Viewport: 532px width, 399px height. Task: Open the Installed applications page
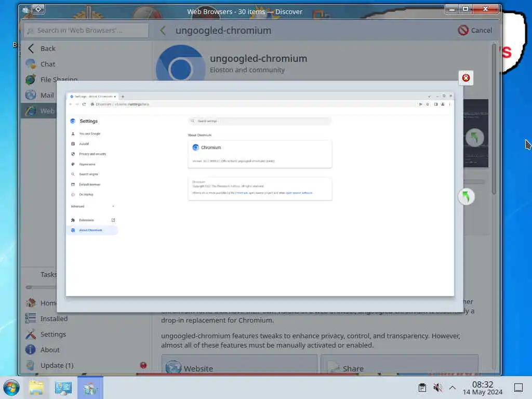click(x=86, y=318)
